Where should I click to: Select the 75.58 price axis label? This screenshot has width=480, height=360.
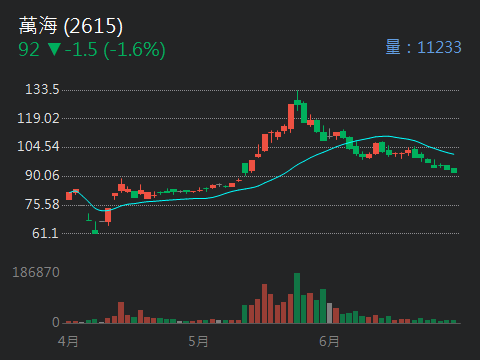42,204
